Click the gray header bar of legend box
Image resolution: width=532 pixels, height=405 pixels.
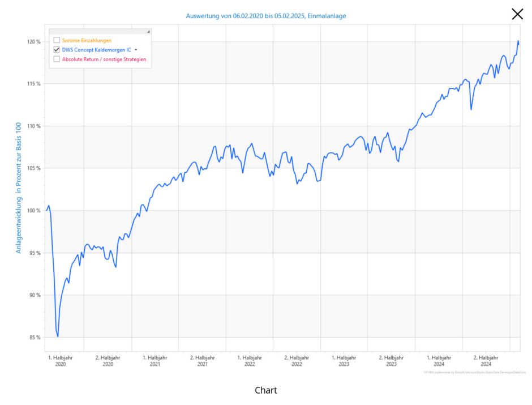[x=99, y=32]
